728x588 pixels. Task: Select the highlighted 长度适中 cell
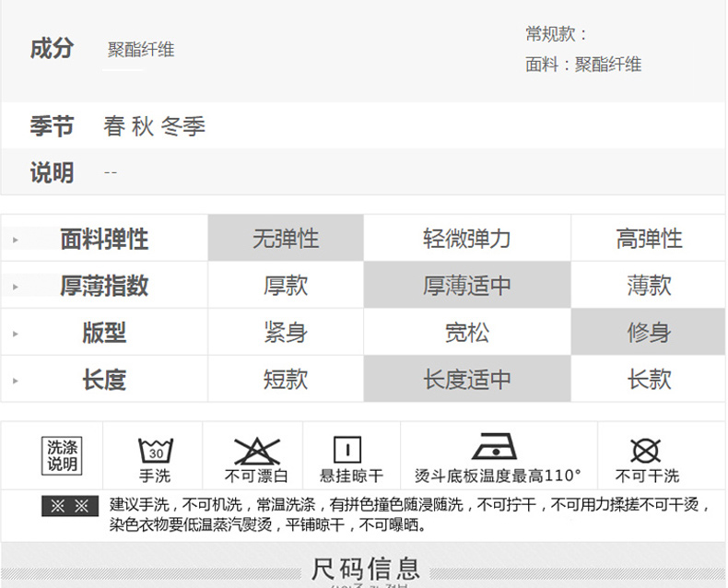click(467, 379)
